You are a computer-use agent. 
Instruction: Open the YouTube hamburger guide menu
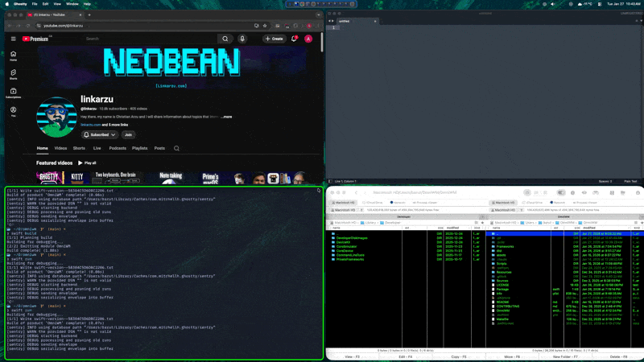(x=13, y=39)
